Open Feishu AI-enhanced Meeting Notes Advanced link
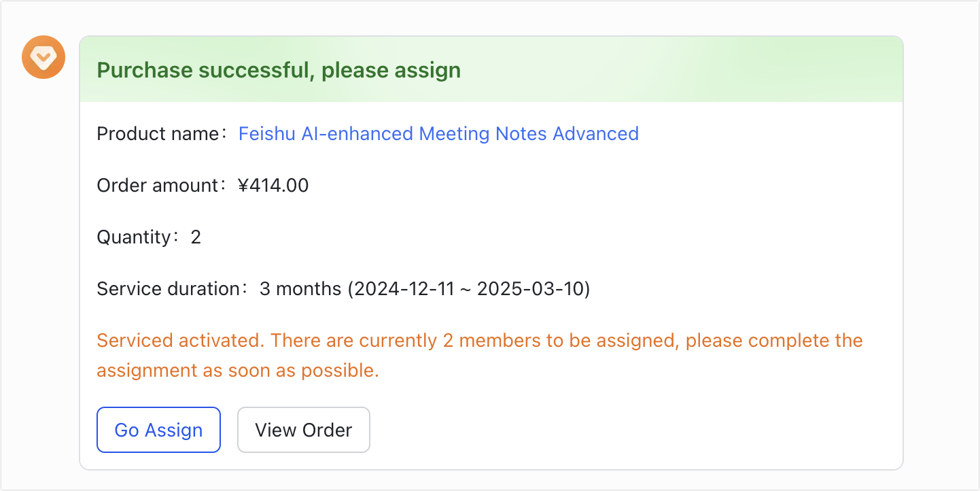Image resolution: width=980 pixels, height=491 pixels. 438,133
